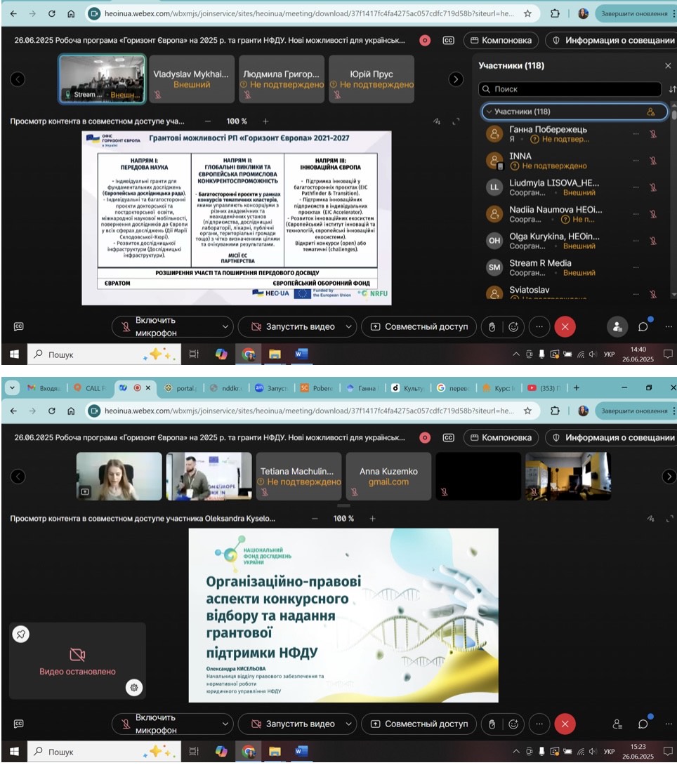The width and height of the screenshot is (677, 784).
Task: Toggle the CC captions button beside Компоновка in the 14:40 window
Action: pos(448,41)
